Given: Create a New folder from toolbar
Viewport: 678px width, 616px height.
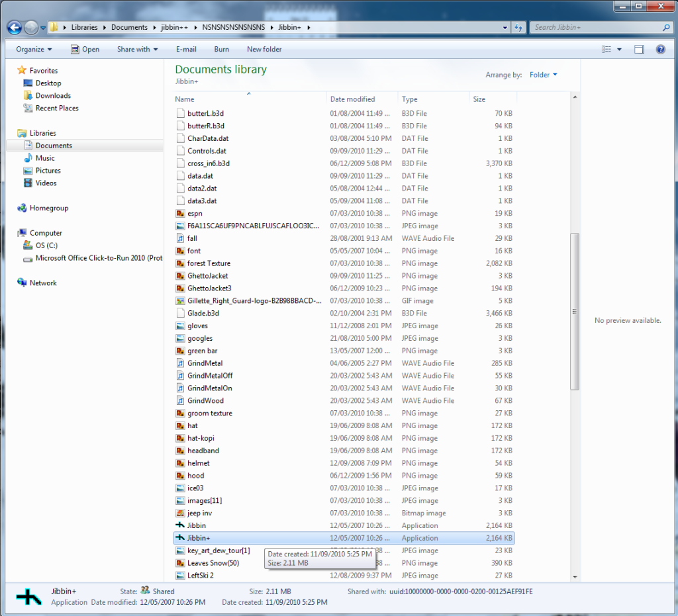Looking at the screenshot, I should pyautogui.click(x=264, y=50).
